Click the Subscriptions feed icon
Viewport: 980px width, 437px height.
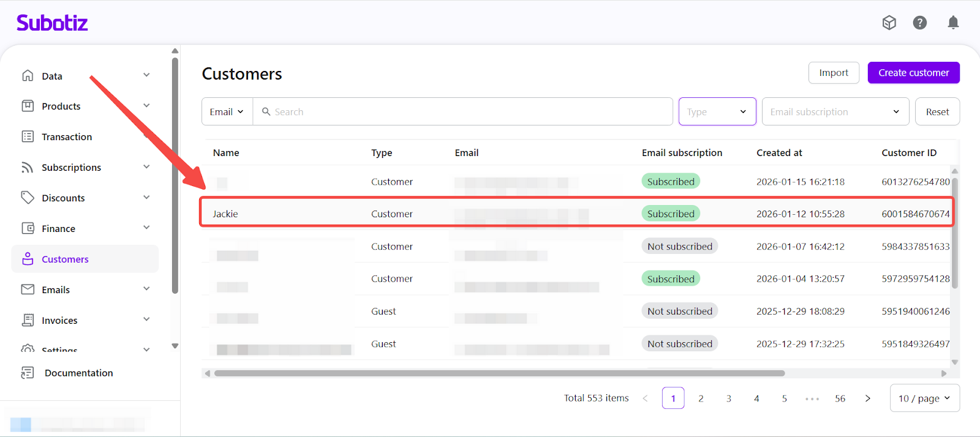[28, 167]
